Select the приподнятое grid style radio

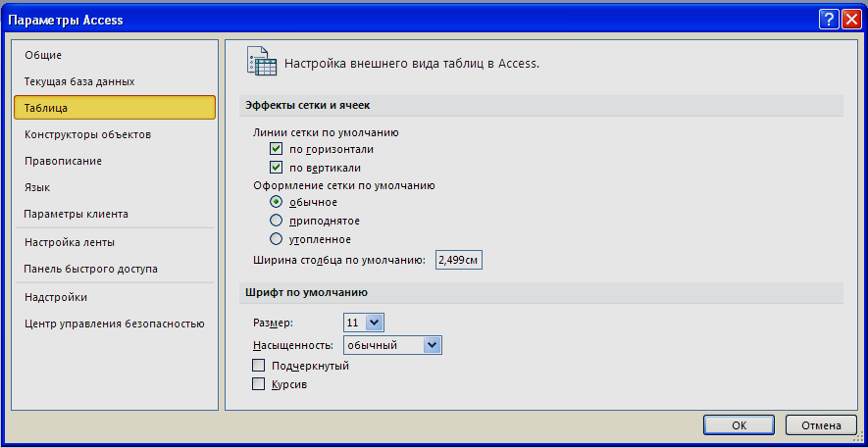(277, 221)
